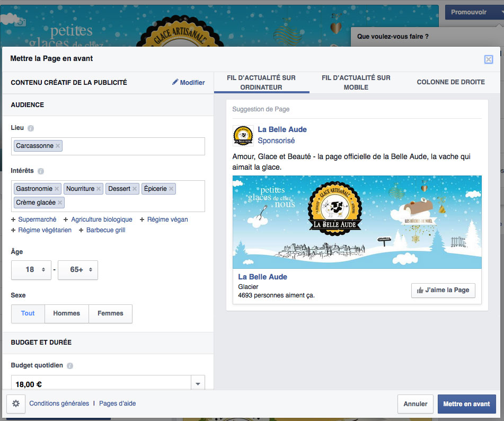The height and width of the screenshot is (421, 504).
Task: Click La Belle Aude page name header link
Action: 282,129
